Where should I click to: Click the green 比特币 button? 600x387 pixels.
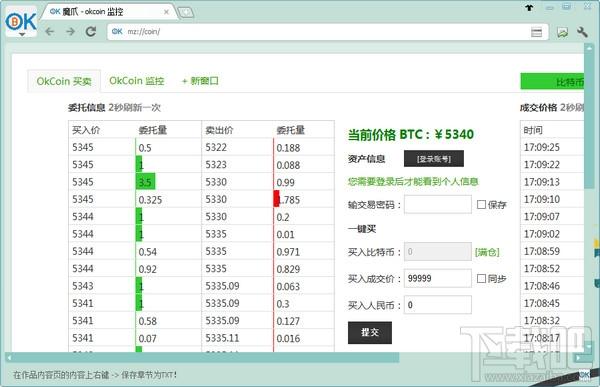click(553, 81)
